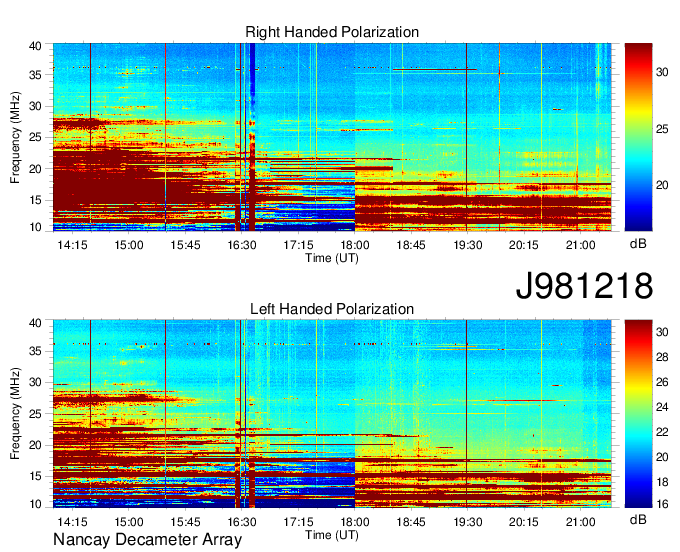The height and width of the screenshot is (552, 680).
Task: Click 21:00 time tick on Right Handed plot
Action: [x=580, y=245]
